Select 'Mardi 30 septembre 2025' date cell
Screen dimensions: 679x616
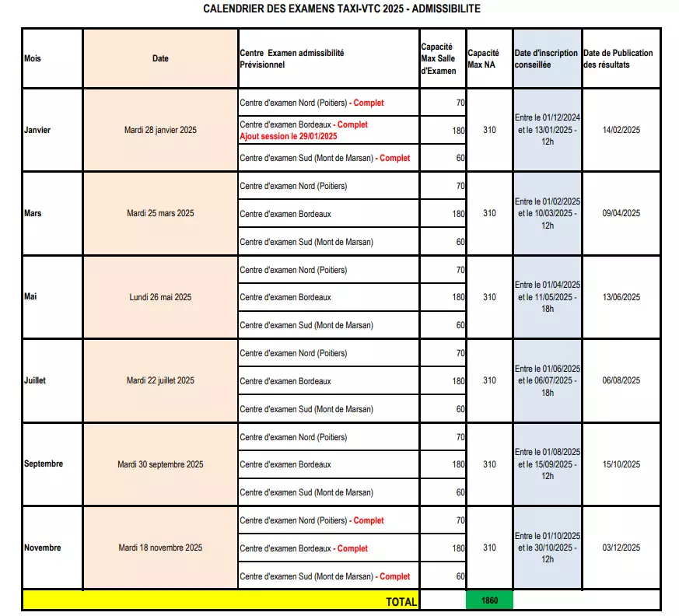160,464
